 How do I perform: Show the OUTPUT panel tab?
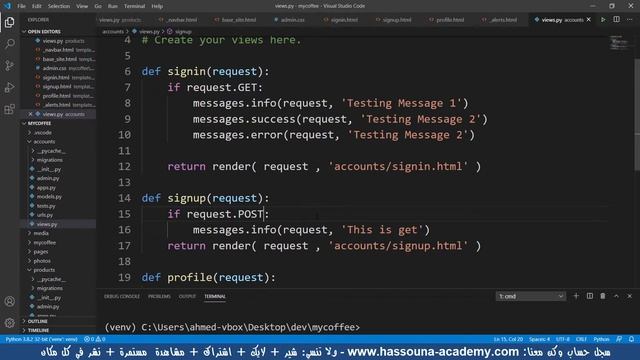point(187,296)
